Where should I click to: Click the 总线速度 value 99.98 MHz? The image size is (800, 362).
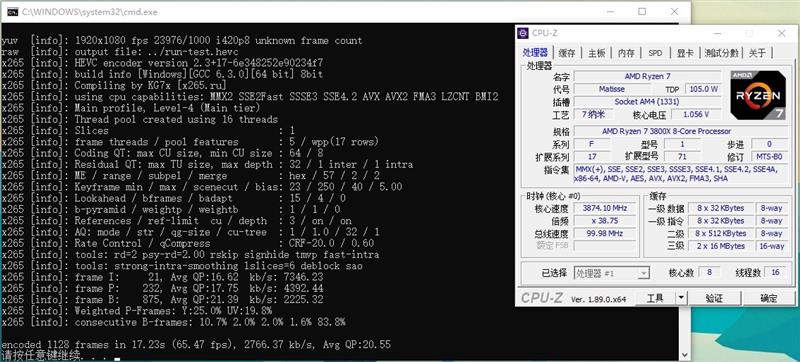(604, 234)
